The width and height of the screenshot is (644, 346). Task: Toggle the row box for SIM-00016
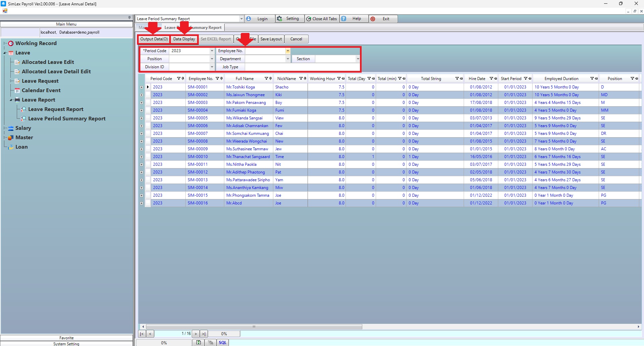[148, 203]
